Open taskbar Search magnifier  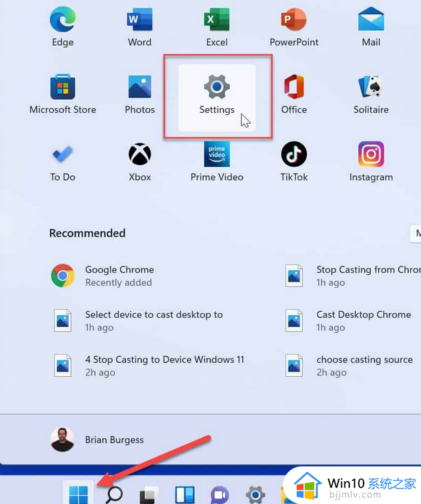click(x=114, y=494)
